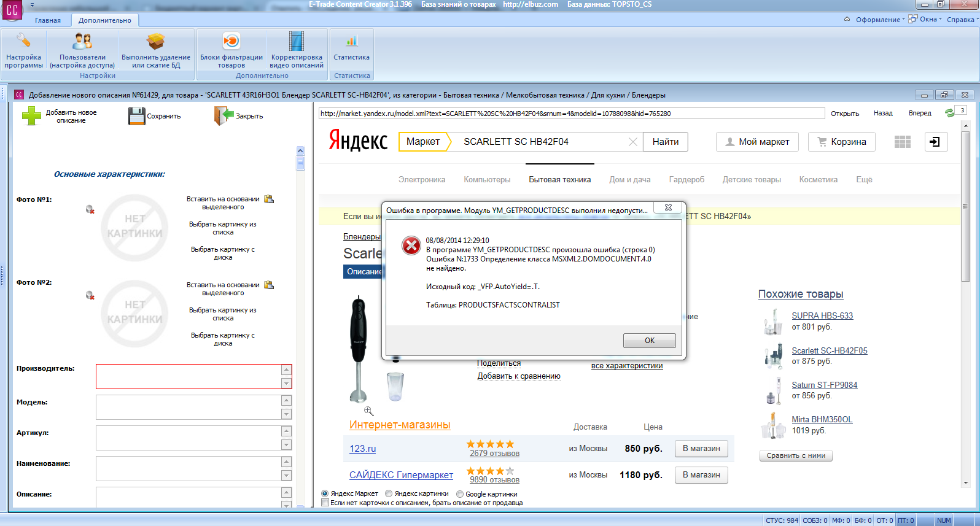980x526 pixels.
Task: Open Блоки фильтрации товаров icon
Action: (x=231, y=42)
